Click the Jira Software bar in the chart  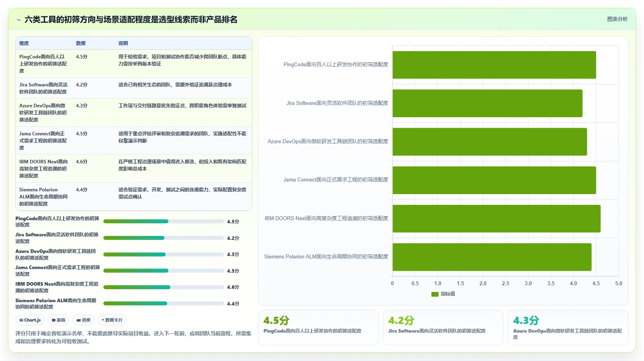(x=487, y=103)
